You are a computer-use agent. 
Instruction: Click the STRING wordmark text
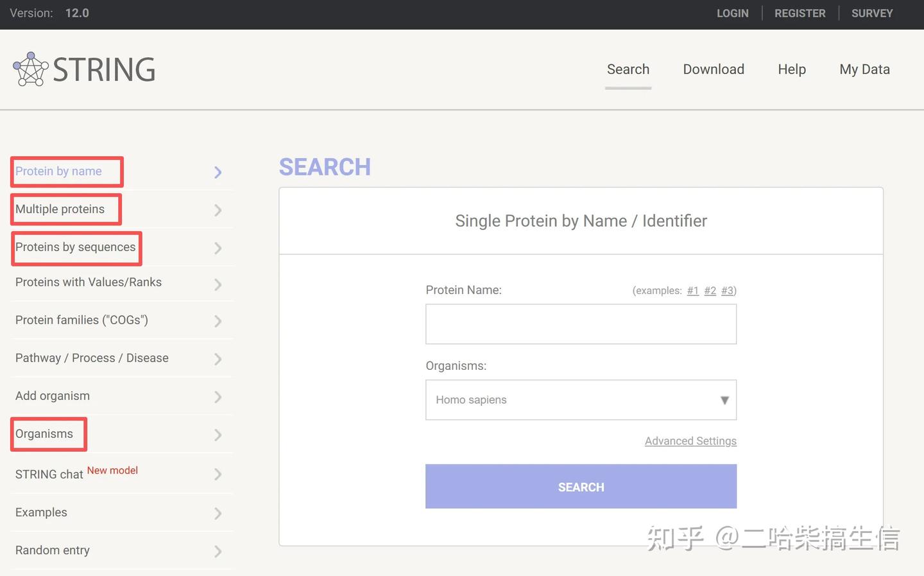(x=104, y=69)
